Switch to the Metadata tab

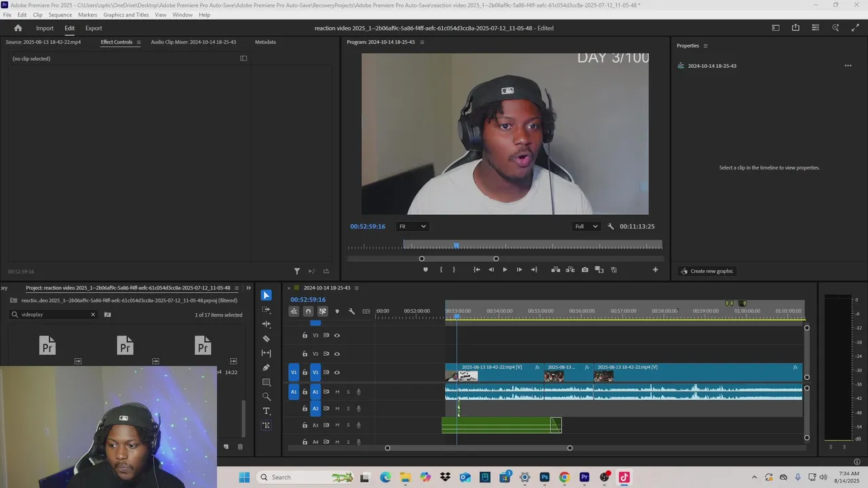click(265, 42)
